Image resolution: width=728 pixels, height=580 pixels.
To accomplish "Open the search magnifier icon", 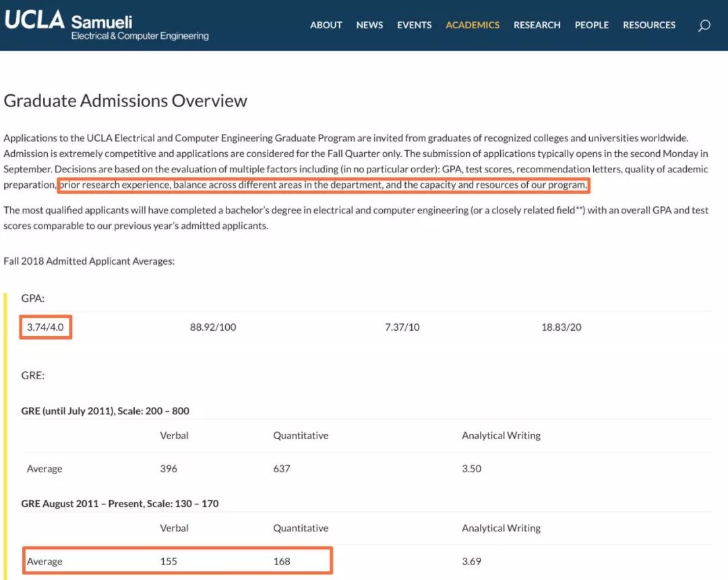I will pos(704,26).
